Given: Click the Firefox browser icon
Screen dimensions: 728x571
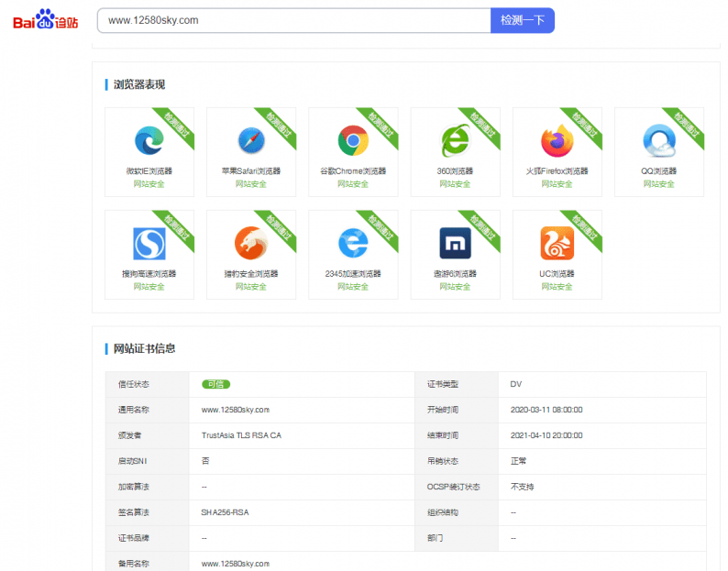Looking at the screenshot, I should pyautogui.click(x=557, y=140).
